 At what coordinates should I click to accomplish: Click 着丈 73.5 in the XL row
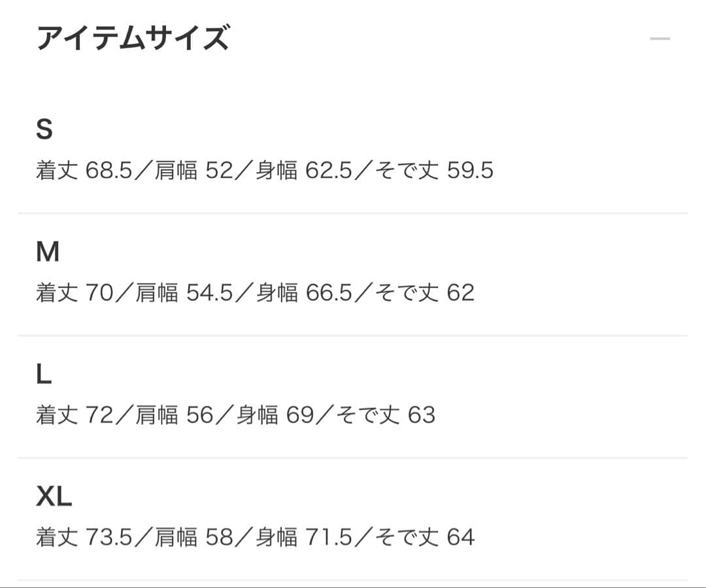tap(84, 537)
